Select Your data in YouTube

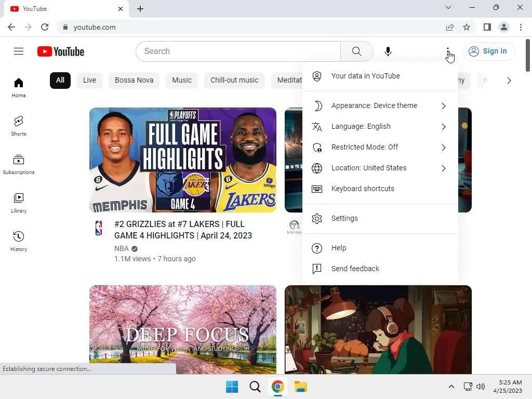(x=380, y=76)
